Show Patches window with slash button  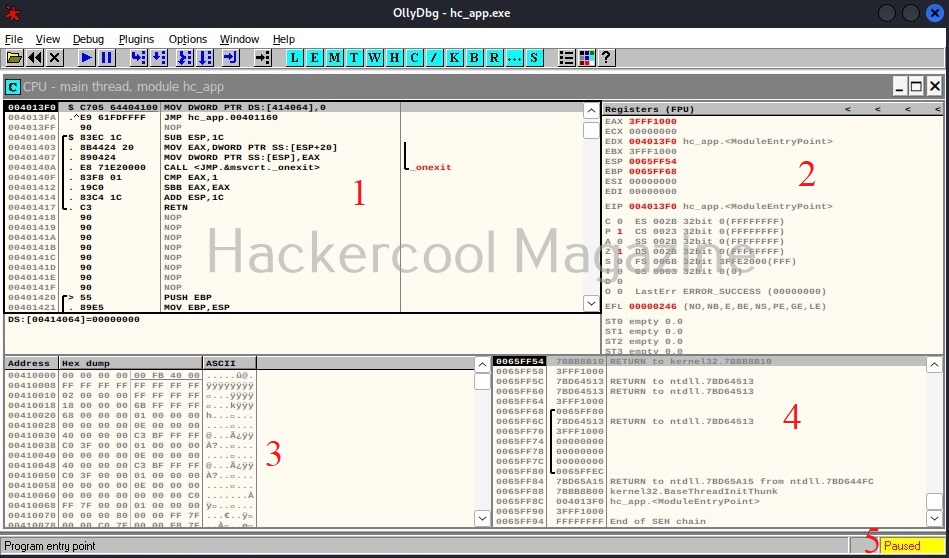tap(434, 58)
